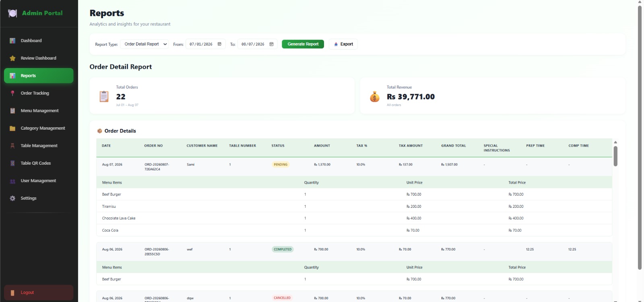This screenshot has height=302, width=644.
Task: Click the grand total Rs 1,507.00
Action: coord(449,165)
